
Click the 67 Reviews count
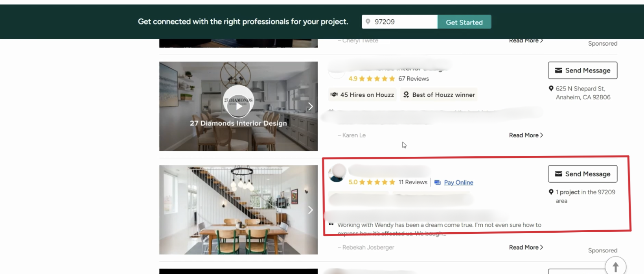tap(414, 79)
